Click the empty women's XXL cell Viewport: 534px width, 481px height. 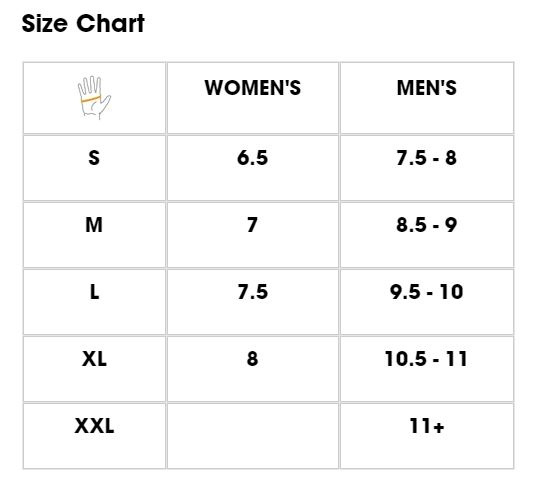253,436
